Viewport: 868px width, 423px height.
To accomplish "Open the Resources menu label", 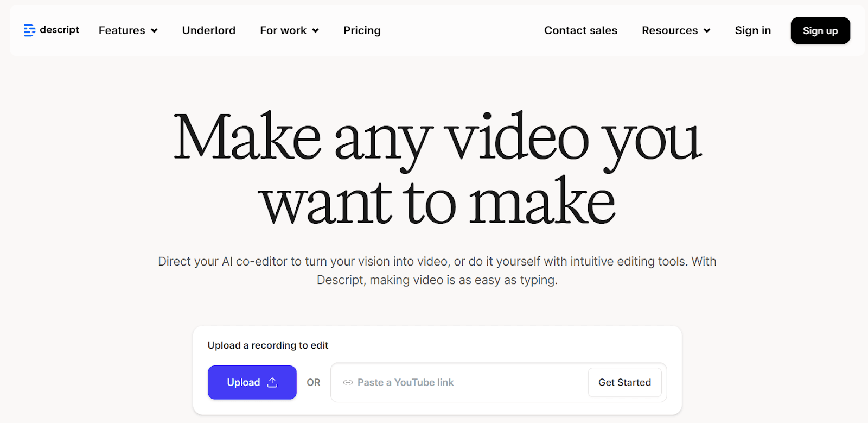I will pyautogui.click(x=669, y=30).
